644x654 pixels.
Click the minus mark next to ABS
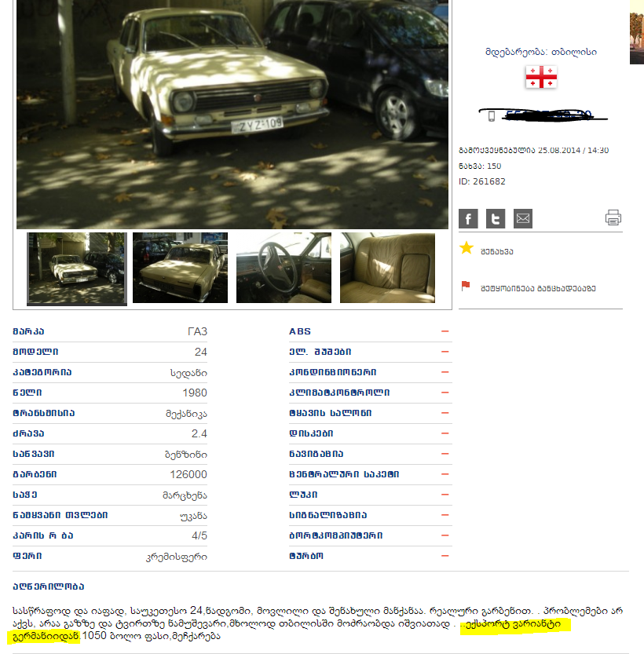[445, 331]
